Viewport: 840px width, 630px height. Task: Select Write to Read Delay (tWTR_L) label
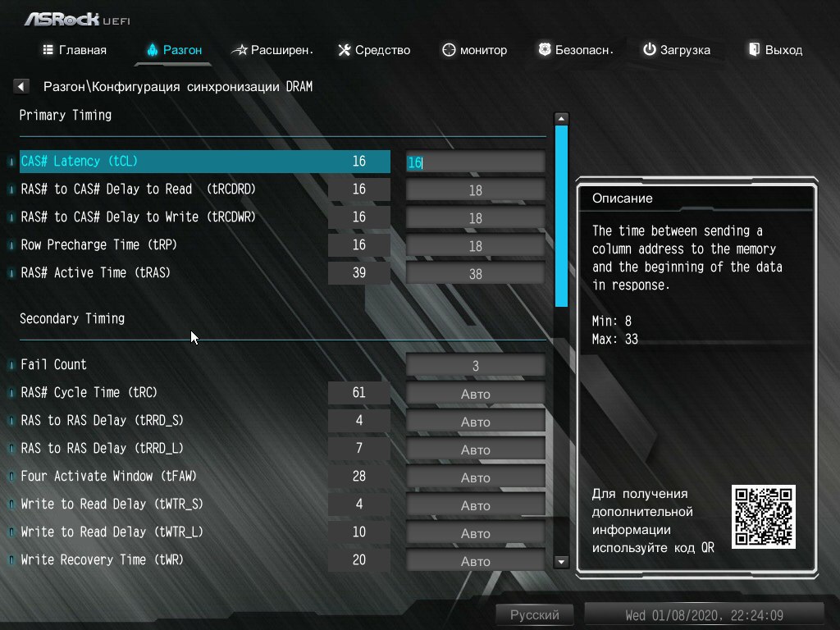(x=112, y=532)
